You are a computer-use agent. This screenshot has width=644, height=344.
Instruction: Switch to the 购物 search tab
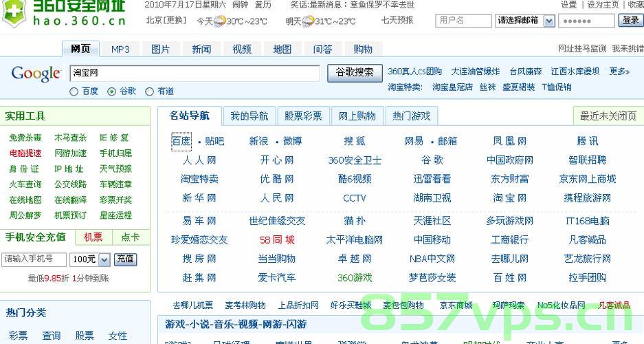click(363, 50)
